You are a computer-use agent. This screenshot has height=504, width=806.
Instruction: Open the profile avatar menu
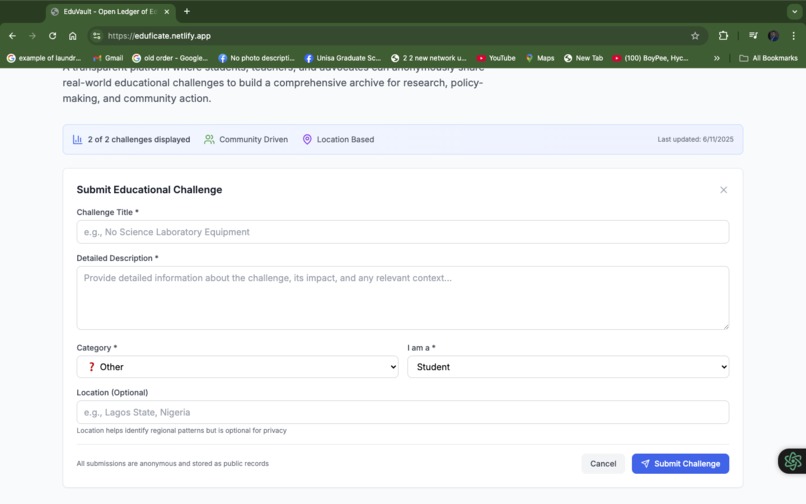[773, 36]
